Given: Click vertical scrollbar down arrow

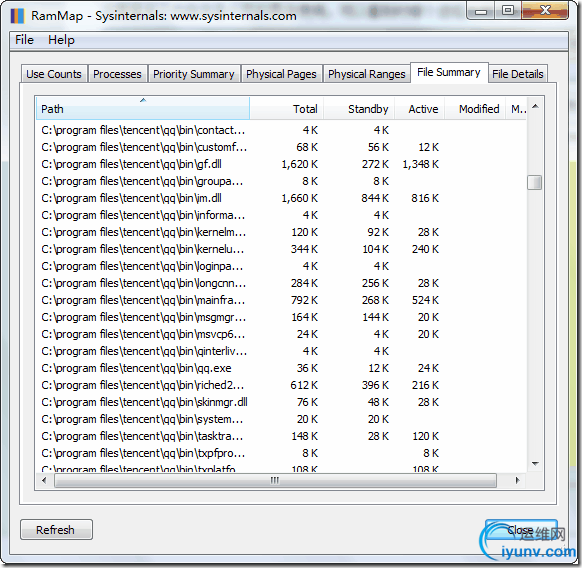Looking at the screenshot, I should click(535, 463).
